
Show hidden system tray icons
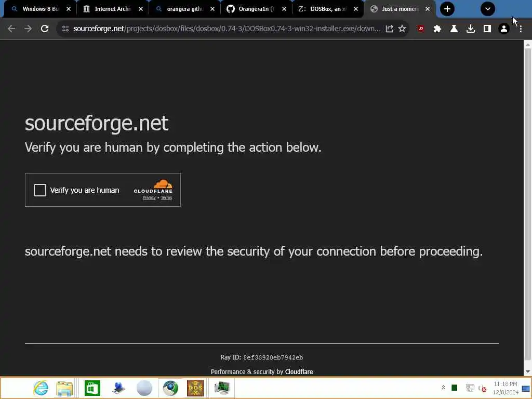[x=443, y=388]
